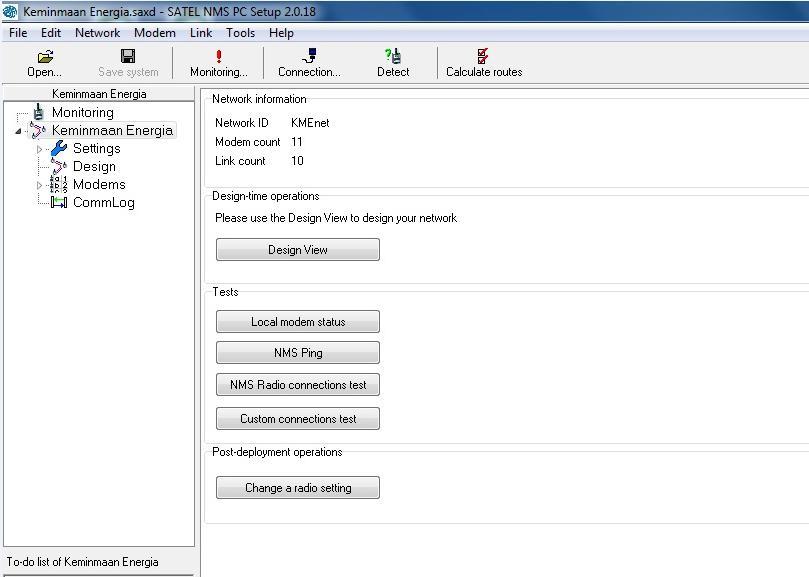Select the Settings label in tree

click(96, 148)
